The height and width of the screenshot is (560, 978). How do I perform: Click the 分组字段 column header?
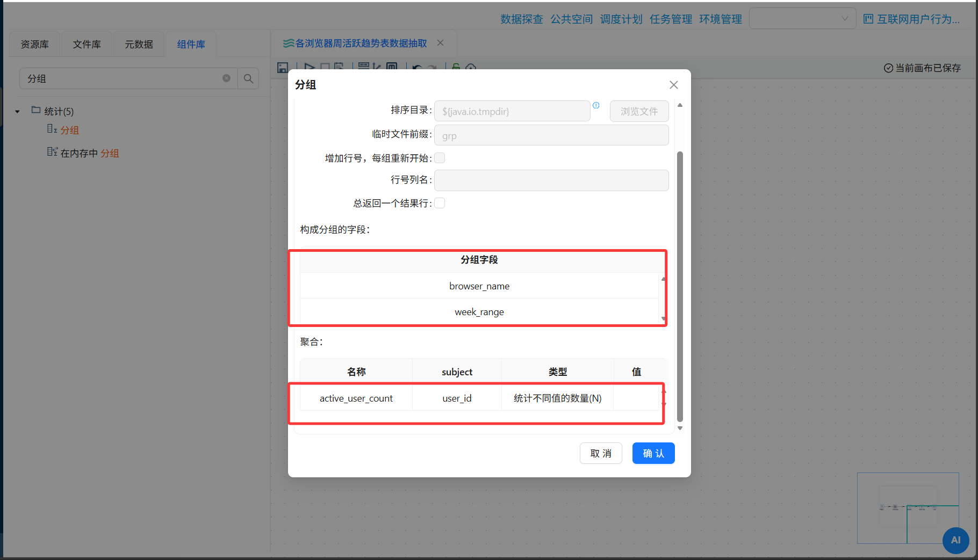pyautogui.click(x=479, y=260)
